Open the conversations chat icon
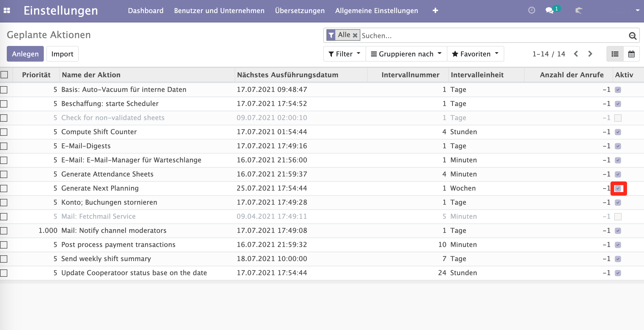 pos(550,10)
